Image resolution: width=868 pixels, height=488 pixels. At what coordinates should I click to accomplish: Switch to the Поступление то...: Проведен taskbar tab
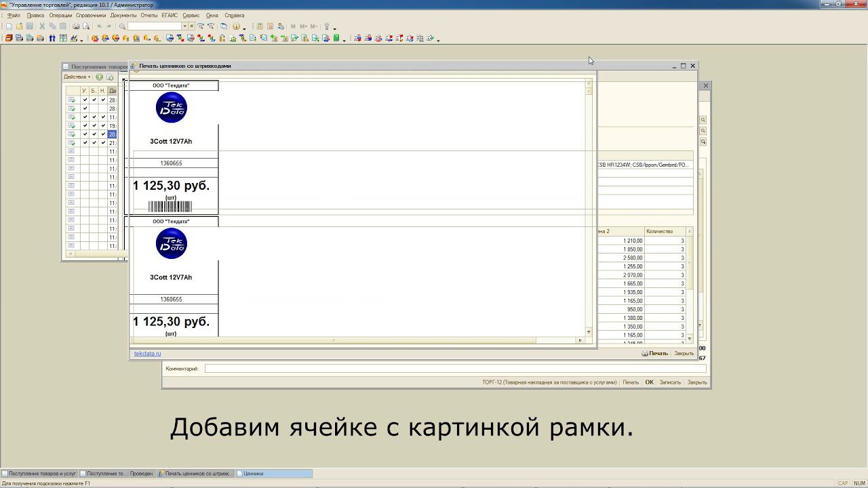tap(117, 474)
